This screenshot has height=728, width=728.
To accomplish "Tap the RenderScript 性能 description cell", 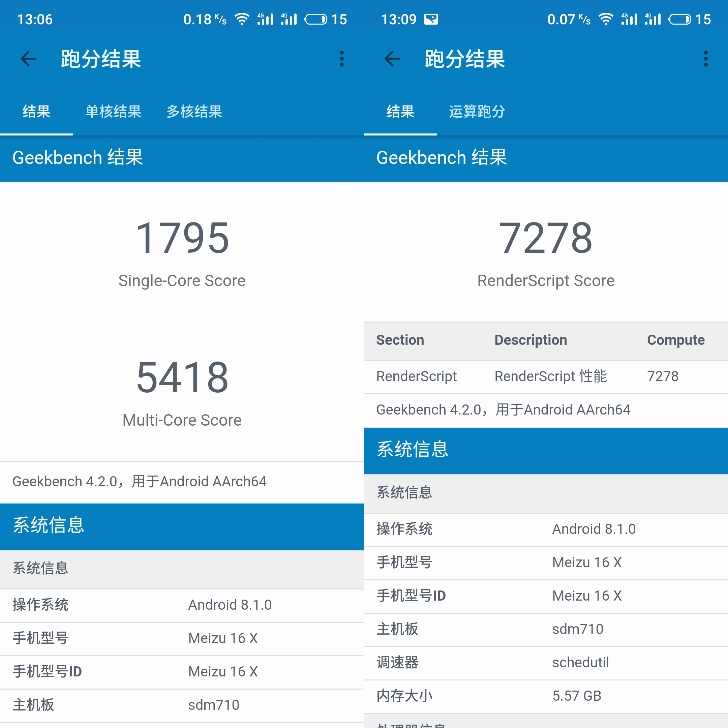I will point(550,376).
